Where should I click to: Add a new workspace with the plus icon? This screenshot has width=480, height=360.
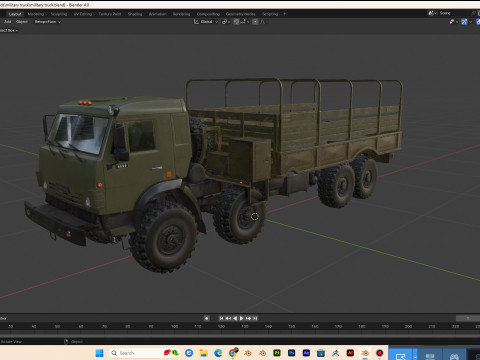(x=284, y=14)
